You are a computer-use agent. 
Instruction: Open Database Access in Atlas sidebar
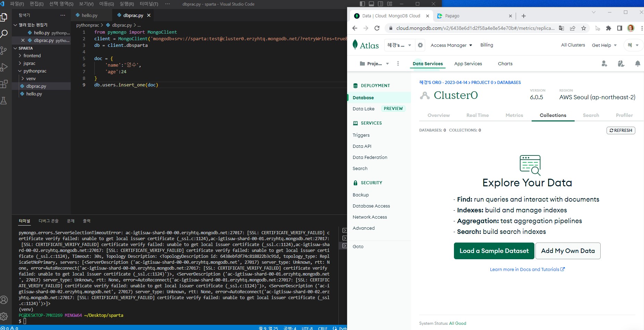click(371, 206)
